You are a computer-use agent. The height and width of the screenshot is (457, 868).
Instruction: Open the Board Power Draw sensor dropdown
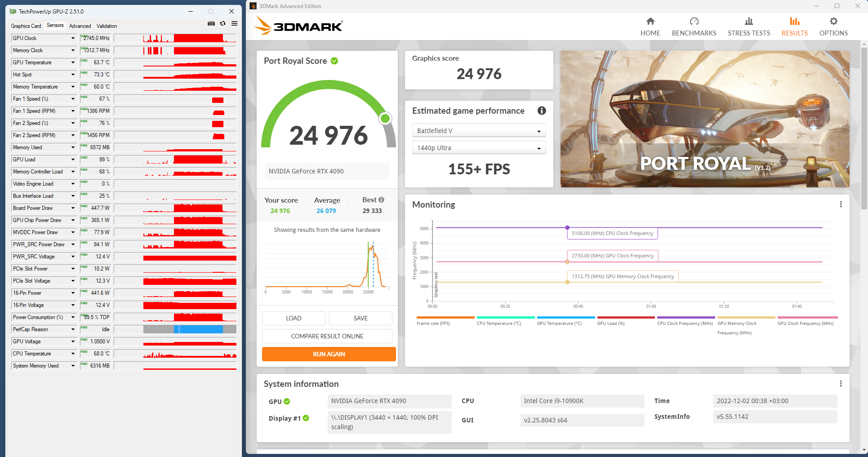pos(73,208)
